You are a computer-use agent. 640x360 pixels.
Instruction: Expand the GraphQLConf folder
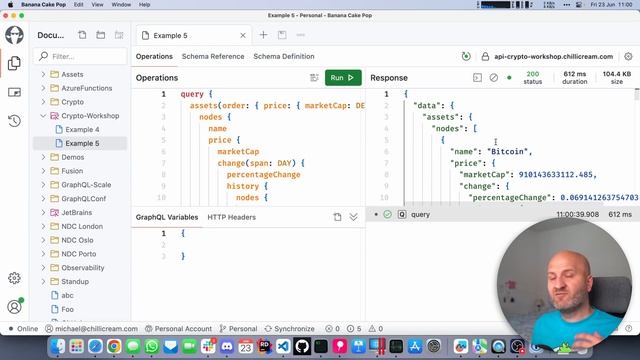43,199
